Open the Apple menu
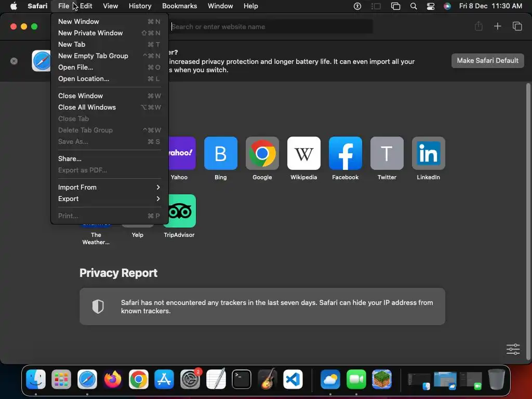This screenshot has width=532, height=399. click(x=14, y=6)
